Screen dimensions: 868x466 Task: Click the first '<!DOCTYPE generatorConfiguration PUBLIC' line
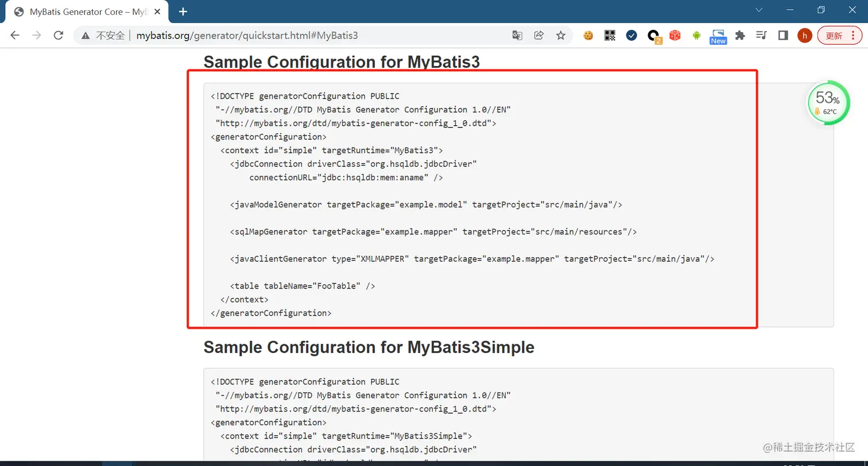[x=305, y=96]
